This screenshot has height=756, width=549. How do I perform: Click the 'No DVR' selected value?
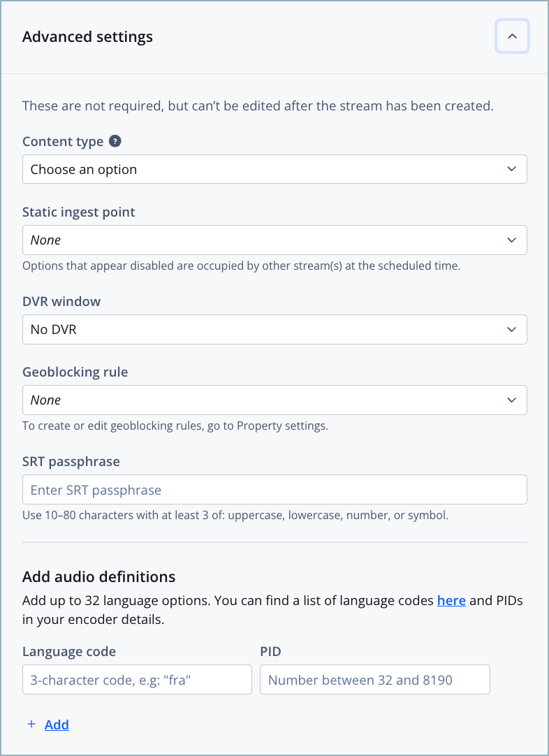point(274,329)
